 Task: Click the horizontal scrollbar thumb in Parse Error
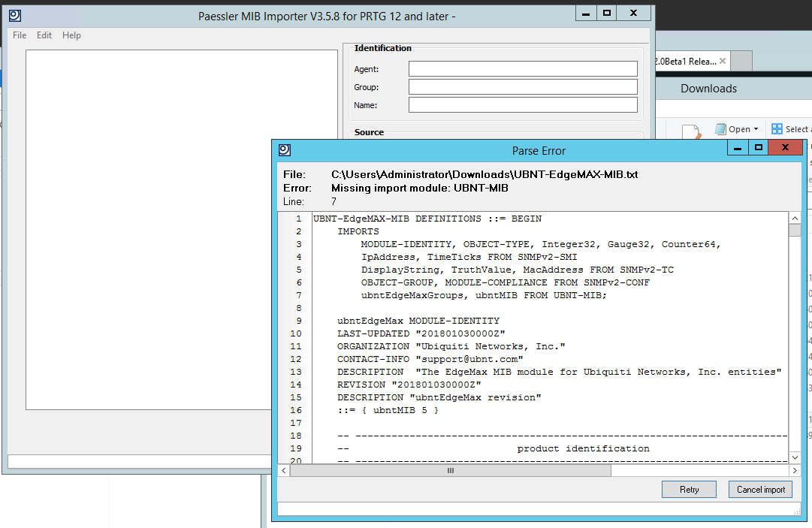pyautogui.click(x=451, y=470)
